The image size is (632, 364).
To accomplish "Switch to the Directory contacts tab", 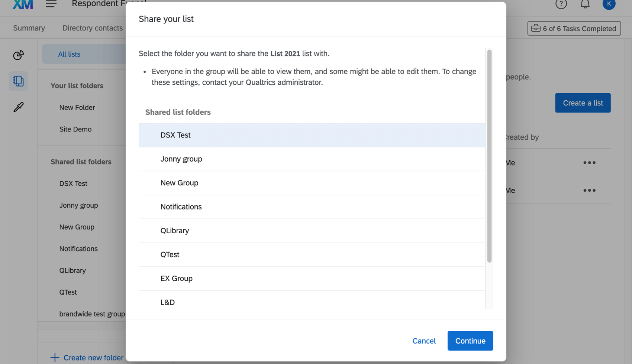I will coord(93,27).
